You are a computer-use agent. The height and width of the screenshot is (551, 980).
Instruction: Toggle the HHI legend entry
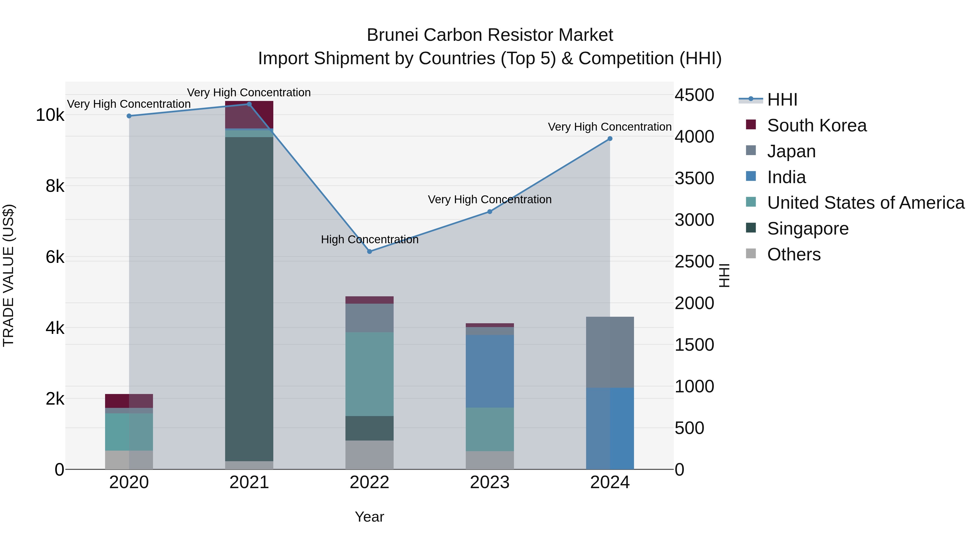click(x=768, y=100)
